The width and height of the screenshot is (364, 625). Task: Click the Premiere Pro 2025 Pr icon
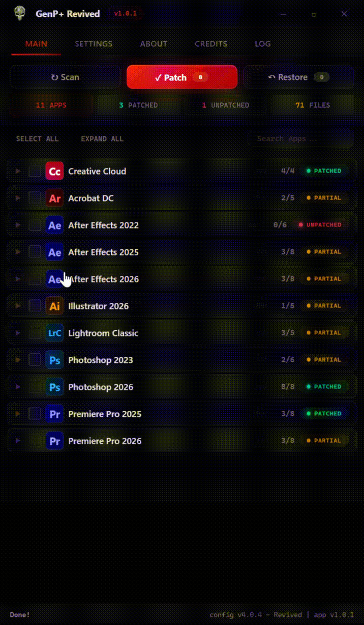point(54,414)
